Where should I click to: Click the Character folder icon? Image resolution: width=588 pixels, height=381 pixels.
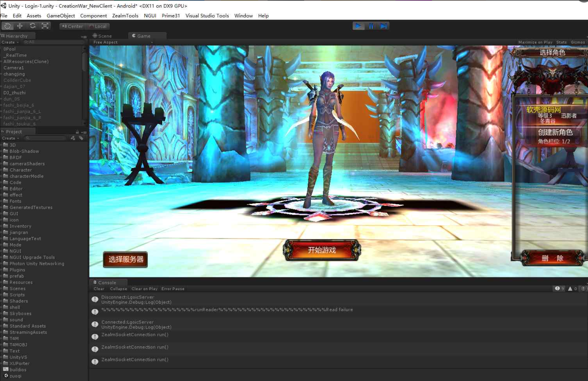(6, 170)
